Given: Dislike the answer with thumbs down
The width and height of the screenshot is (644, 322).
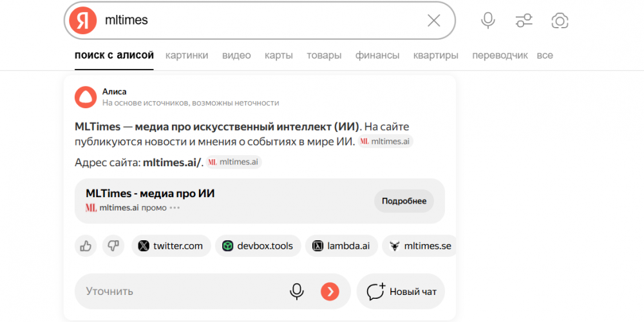Looking at the screenshot, I should (x=113, y=246).
